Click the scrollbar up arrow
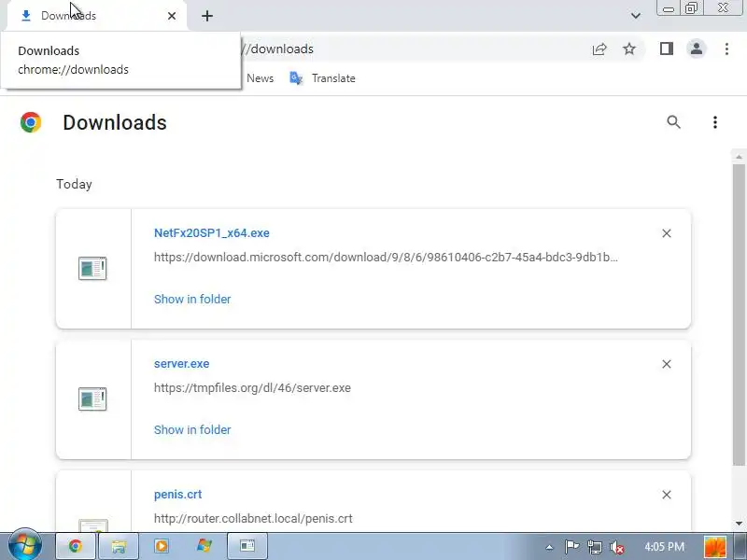Image resolution: width=747 pixels, height=560 pixels. pyautogui.click(x=739, y=157)
